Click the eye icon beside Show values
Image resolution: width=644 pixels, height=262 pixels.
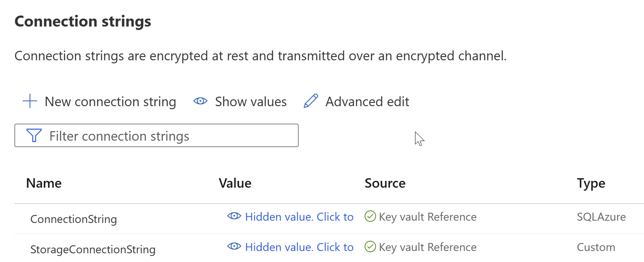pos(200,101)
